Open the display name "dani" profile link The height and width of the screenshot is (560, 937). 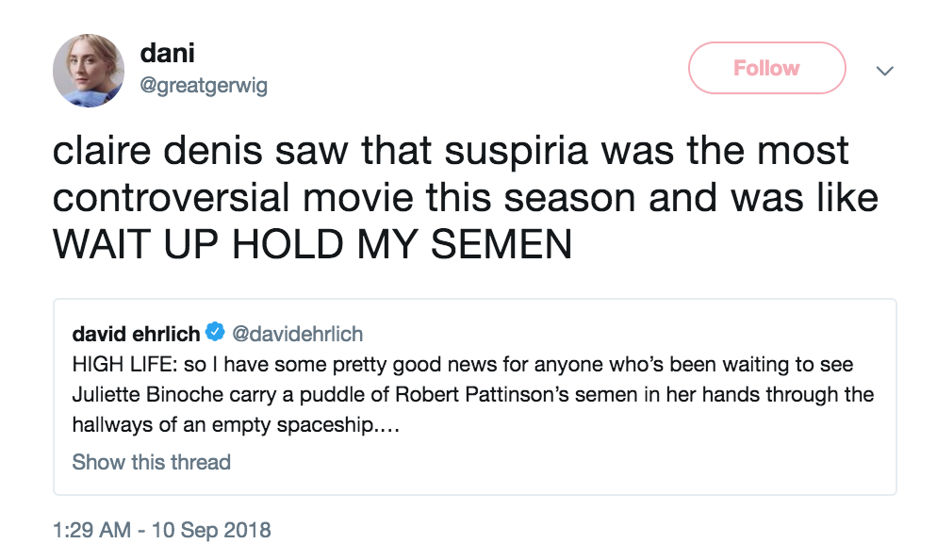(169, 54)
